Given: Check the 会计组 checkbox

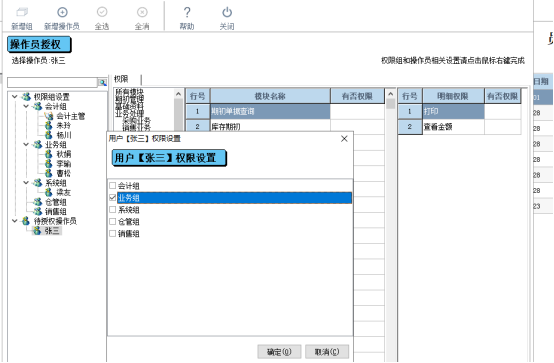Looking at the screenshot, I should (112, 186).
